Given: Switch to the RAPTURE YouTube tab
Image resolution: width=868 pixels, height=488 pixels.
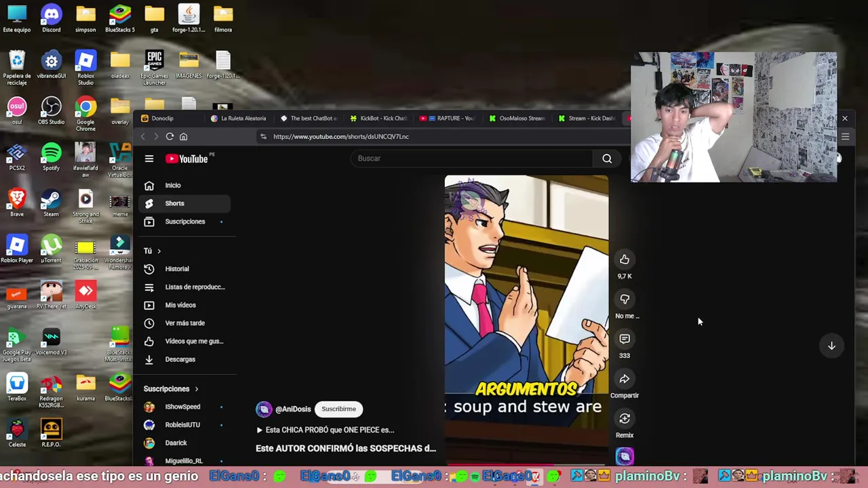Looking at the screenshot, I should pyautogui.click(x=448, y=118).
